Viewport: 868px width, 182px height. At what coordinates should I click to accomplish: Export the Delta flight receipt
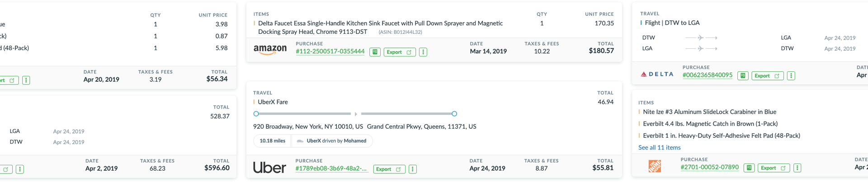coord(768,75)
